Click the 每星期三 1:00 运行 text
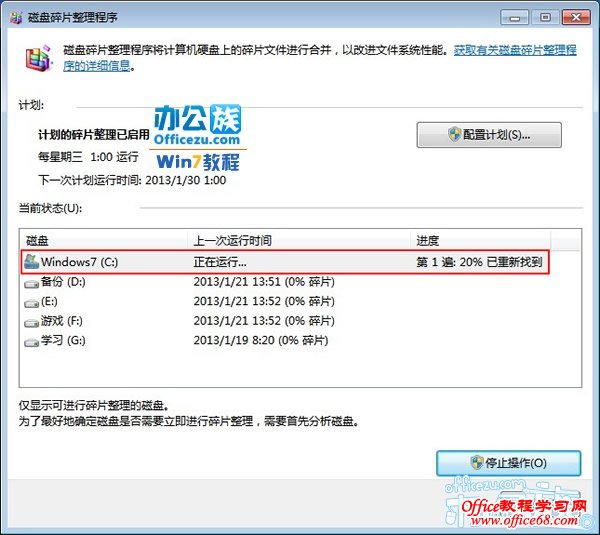 pyautogui.click(x=88, y=157)
